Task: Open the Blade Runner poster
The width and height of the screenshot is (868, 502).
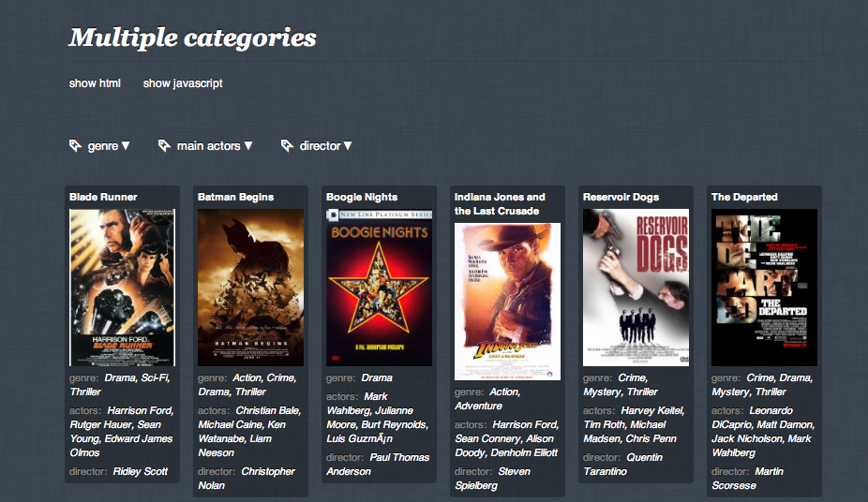Action: click(123, 288)
